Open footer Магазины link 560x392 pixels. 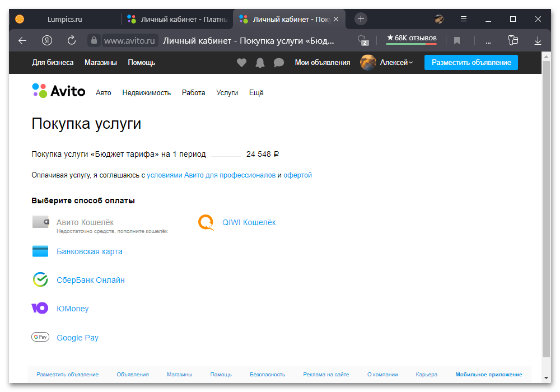179,375
